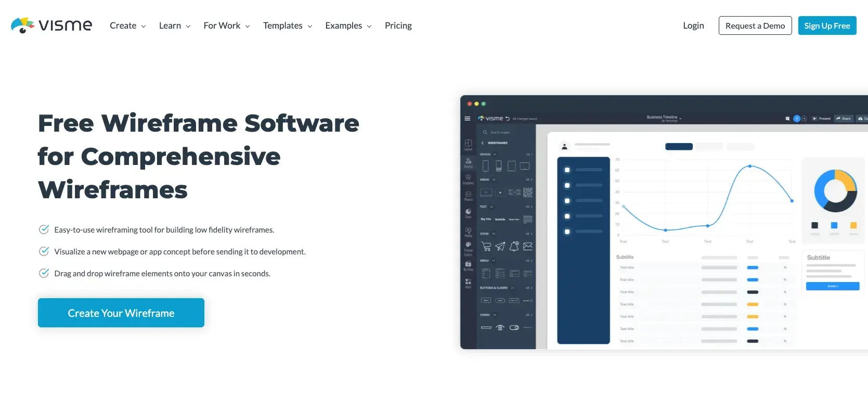Screen dimensions: 868x396
Task: Pick the QR code media wireframe element
Action: pos(528,193)
